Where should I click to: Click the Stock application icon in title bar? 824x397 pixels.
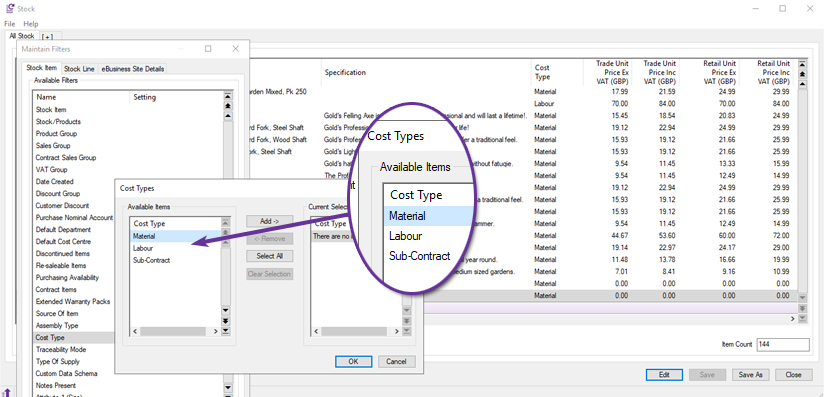pyautogui.click(x=9, y=8)
